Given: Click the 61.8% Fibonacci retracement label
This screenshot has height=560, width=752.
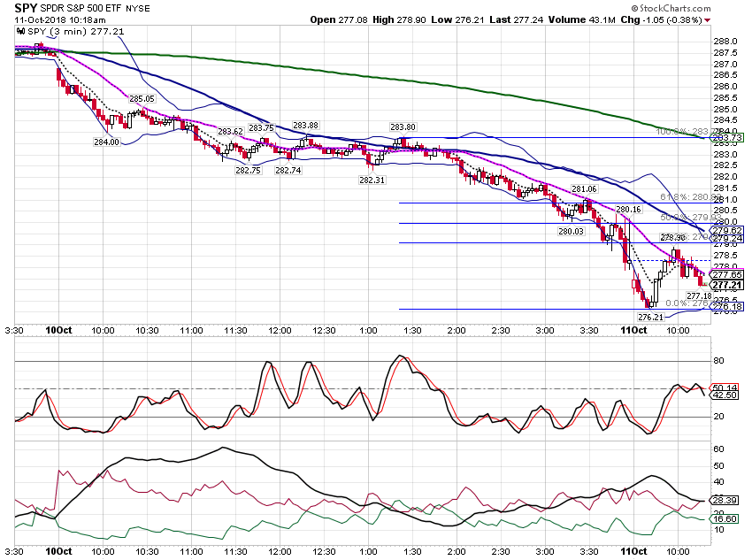Looking at the screenshot, I should 691,197.
